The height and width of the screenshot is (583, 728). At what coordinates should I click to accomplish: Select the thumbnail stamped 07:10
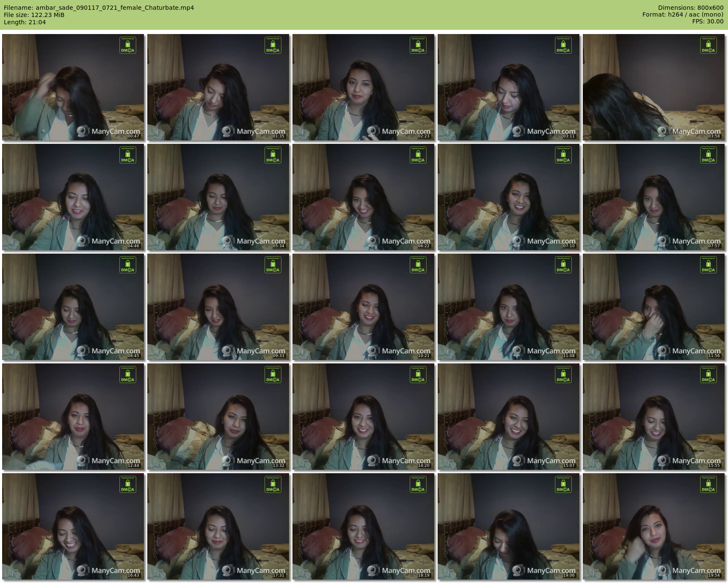(509, 197)
